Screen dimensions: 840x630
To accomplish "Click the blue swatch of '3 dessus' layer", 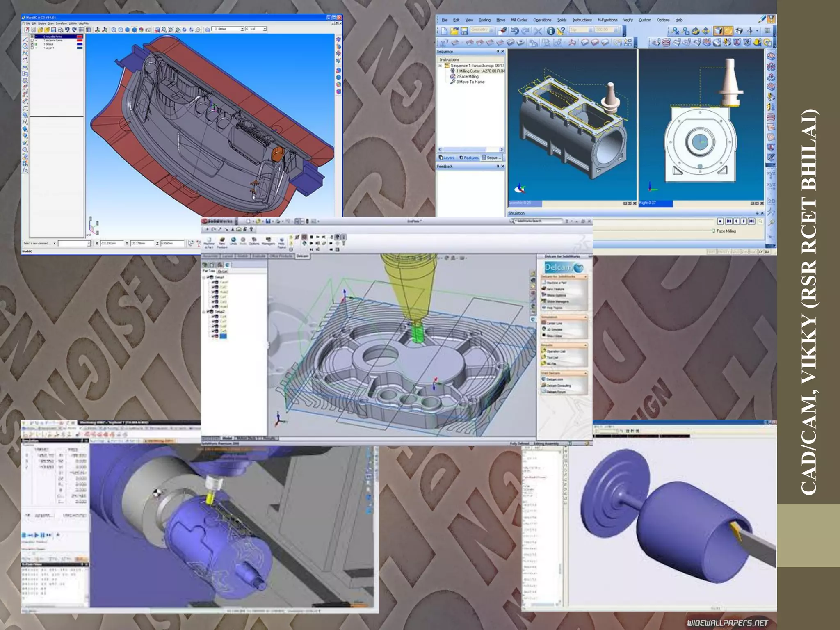I will tap(80, 44).
